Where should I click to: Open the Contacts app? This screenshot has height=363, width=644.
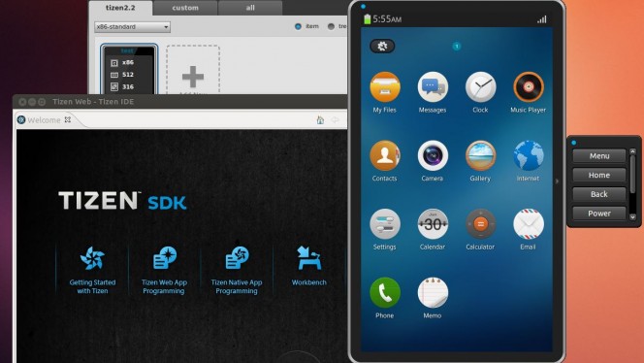click(385, 156)
